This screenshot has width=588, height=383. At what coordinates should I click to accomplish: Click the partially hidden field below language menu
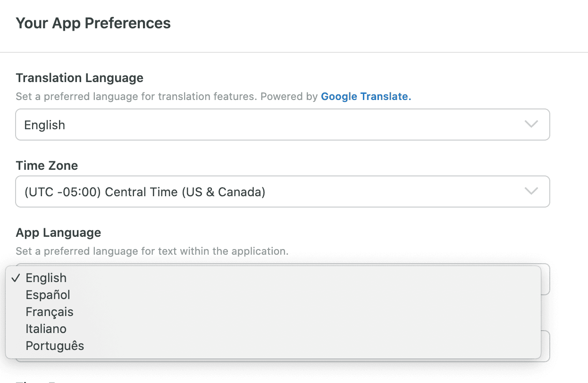pos(546,346)
